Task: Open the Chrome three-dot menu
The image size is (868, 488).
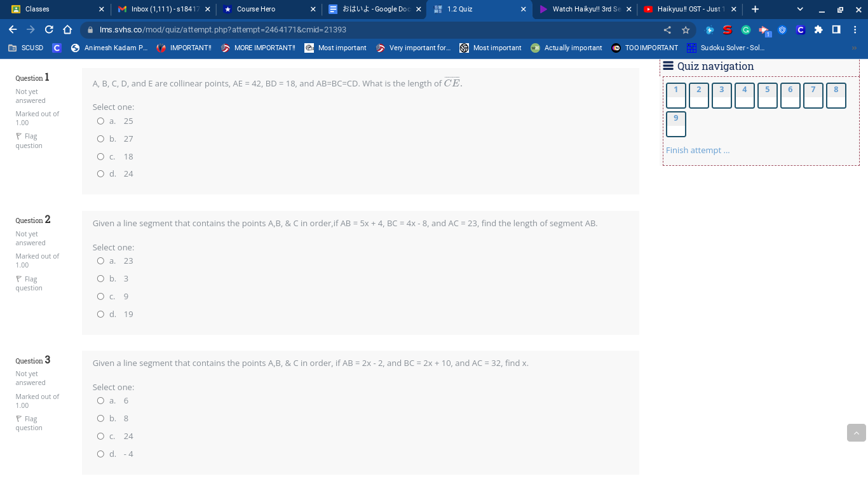Action: point(855,30)
